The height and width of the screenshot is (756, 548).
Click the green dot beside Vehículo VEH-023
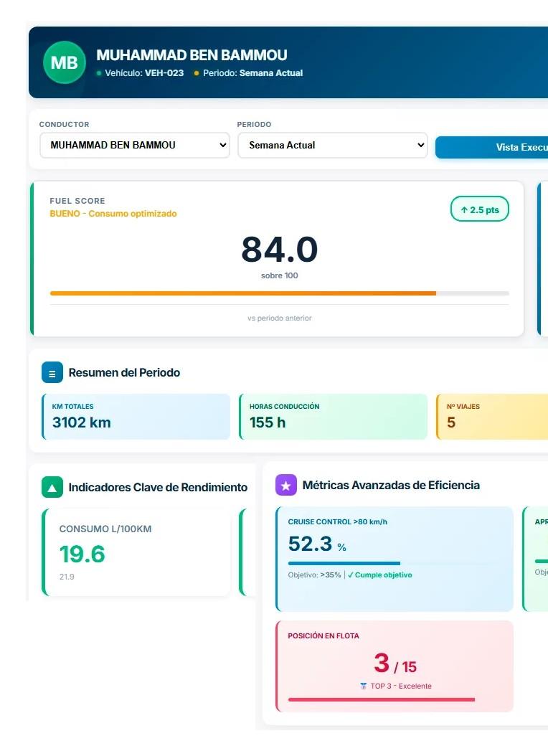coord(99,73)
